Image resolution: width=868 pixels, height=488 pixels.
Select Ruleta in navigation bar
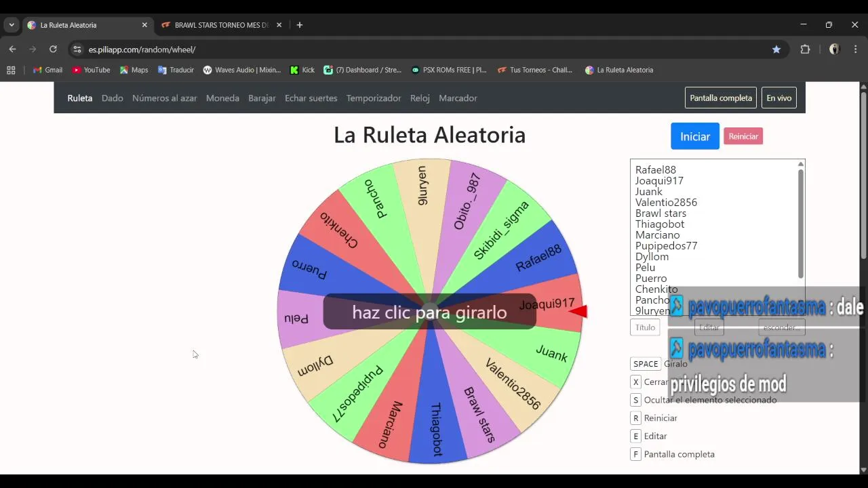pyautogui.click(x=80, y=98)
